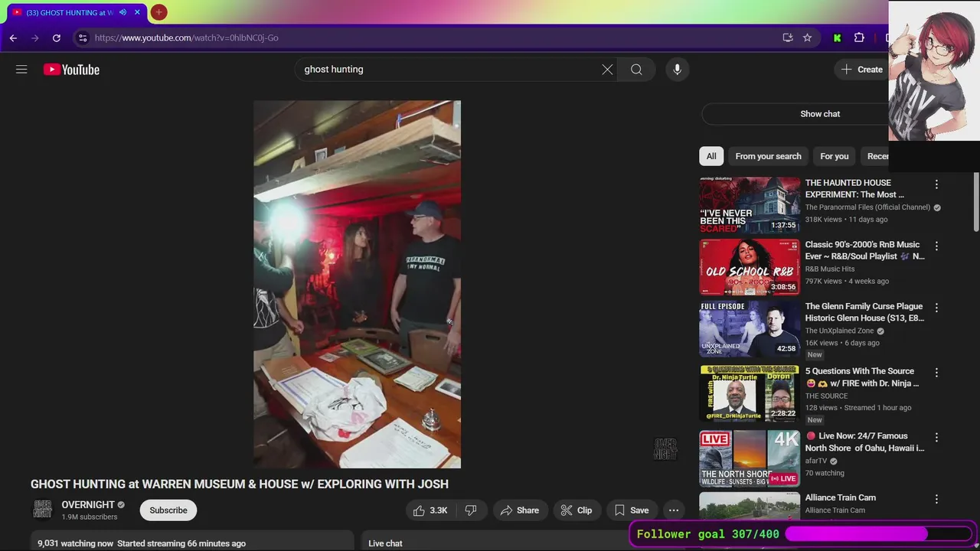Image resolution: width=980 pixels, height=551 pixels.
Task: Mute the tab via the speaker icon
Action: 122,12
